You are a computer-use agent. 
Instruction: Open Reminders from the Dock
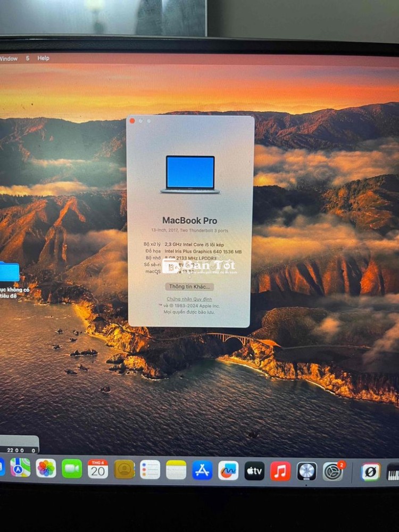point(150,470)
